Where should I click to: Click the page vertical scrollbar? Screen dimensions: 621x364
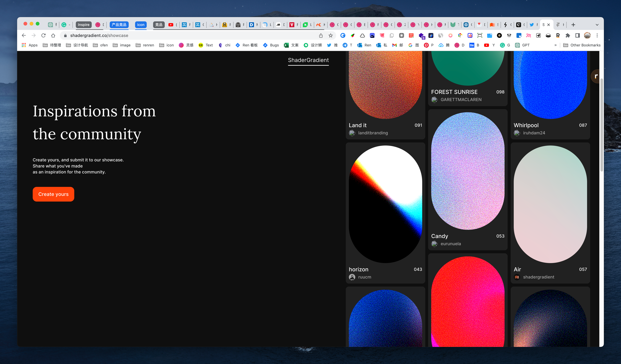click(x=602, y=125)
